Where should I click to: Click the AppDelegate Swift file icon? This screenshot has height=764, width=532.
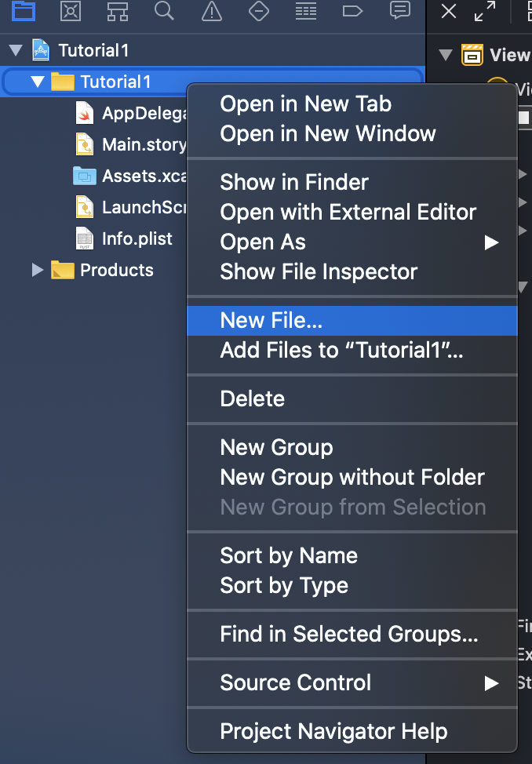[85, 113]
